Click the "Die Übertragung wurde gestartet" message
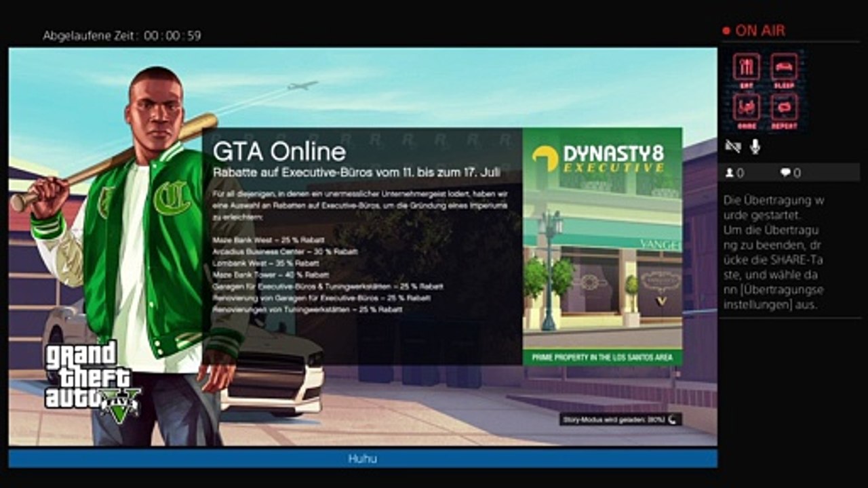Image resolution: width=868 pixels, height=488 pixels. (774, 207)
